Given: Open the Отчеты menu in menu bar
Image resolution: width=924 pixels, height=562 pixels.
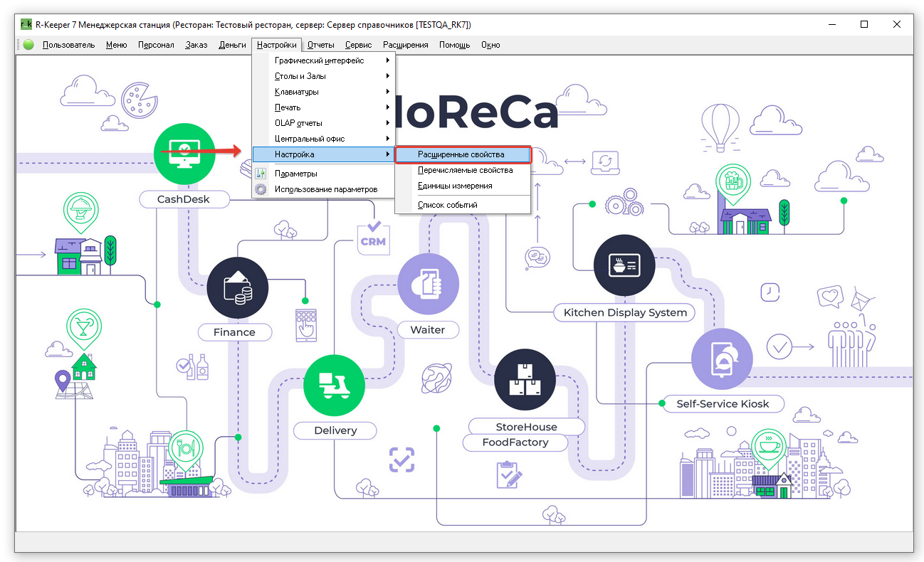Looking at the screenshot, I should 320,45.
